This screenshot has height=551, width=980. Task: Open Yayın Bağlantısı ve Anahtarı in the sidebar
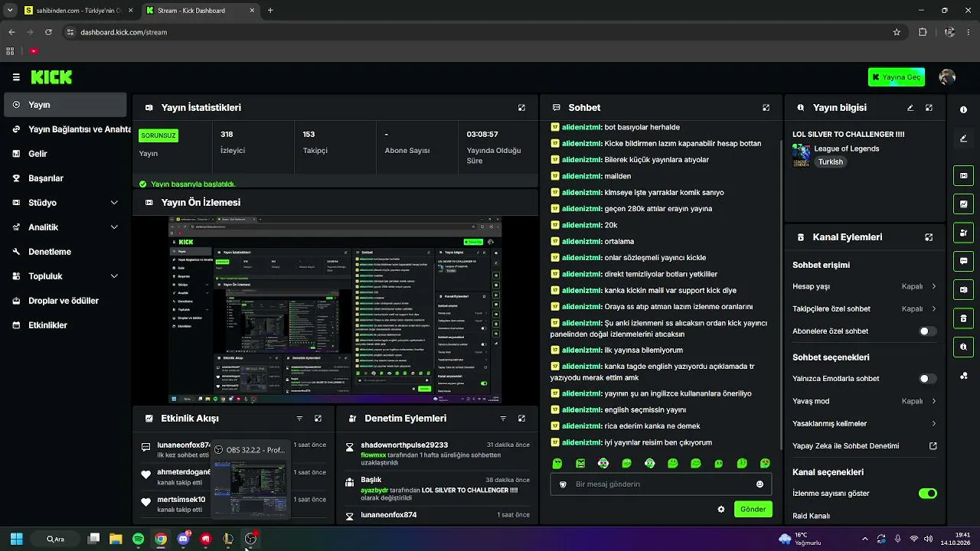point(65,129)
